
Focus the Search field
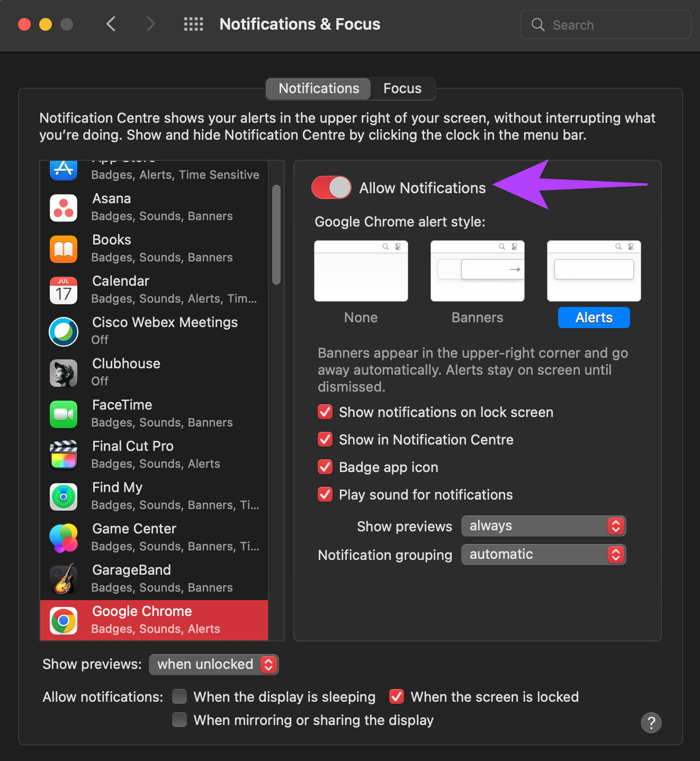606,24
